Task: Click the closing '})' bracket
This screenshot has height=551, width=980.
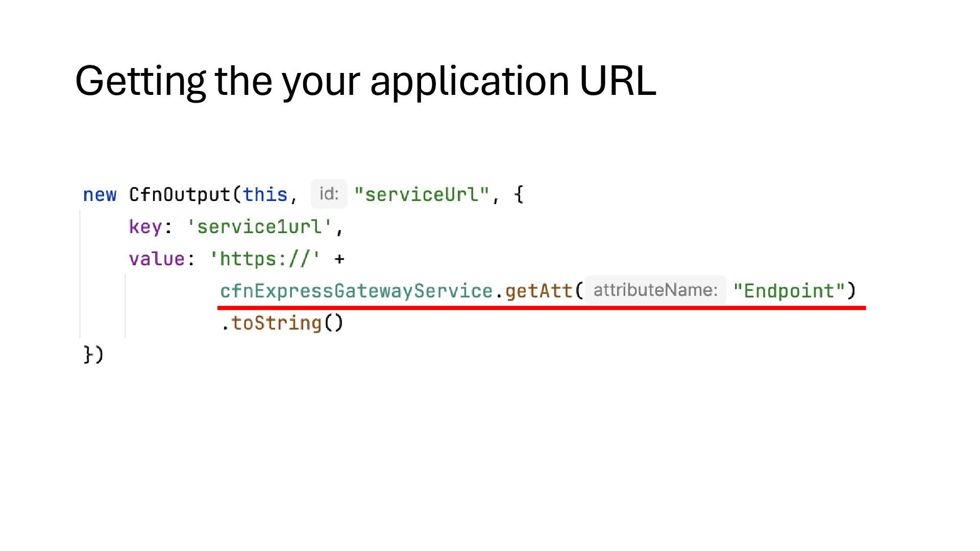Action: point(93,354)
